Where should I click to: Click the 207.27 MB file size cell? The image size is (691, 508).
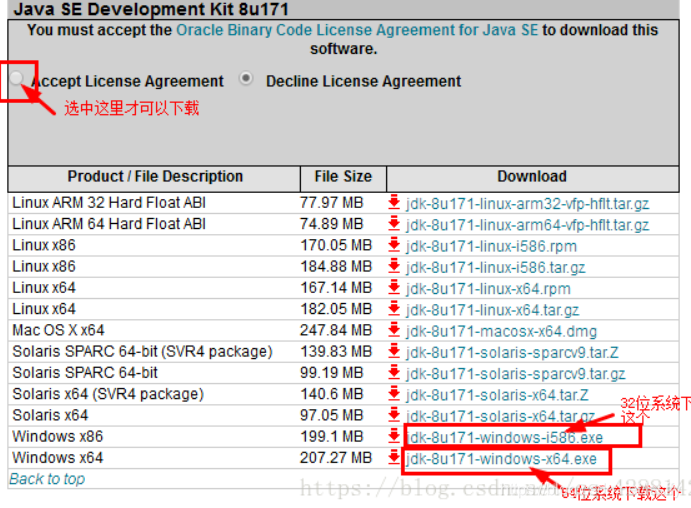[x=336, y=457]
